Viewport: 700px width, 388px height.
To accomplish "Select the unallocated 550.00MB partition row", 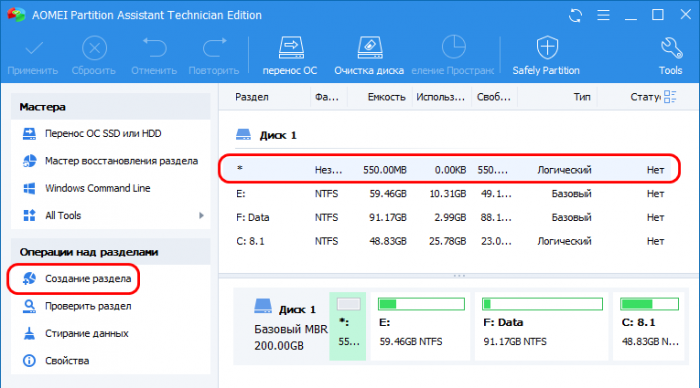I will (x=449, y=169).
